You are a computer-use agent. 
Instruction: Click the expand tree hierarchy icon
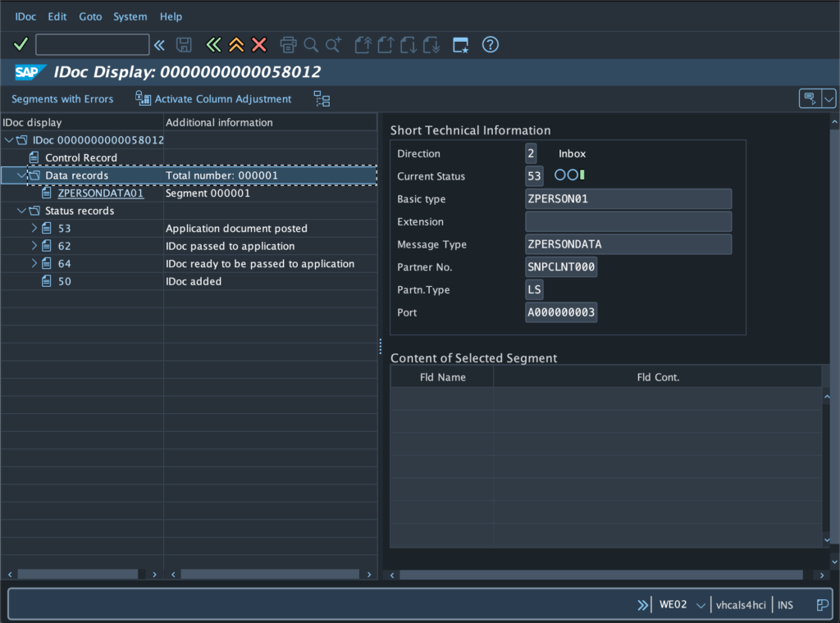(x=322, y=99)
